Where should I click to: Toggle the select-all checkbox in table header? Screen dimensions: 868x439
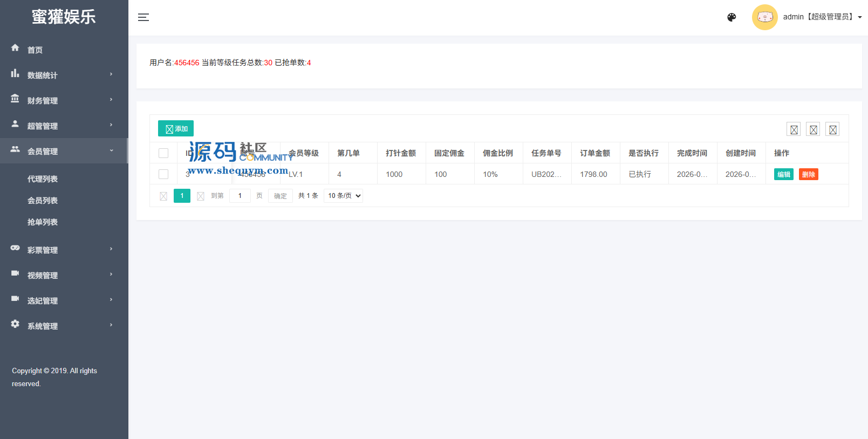[163, 153]
